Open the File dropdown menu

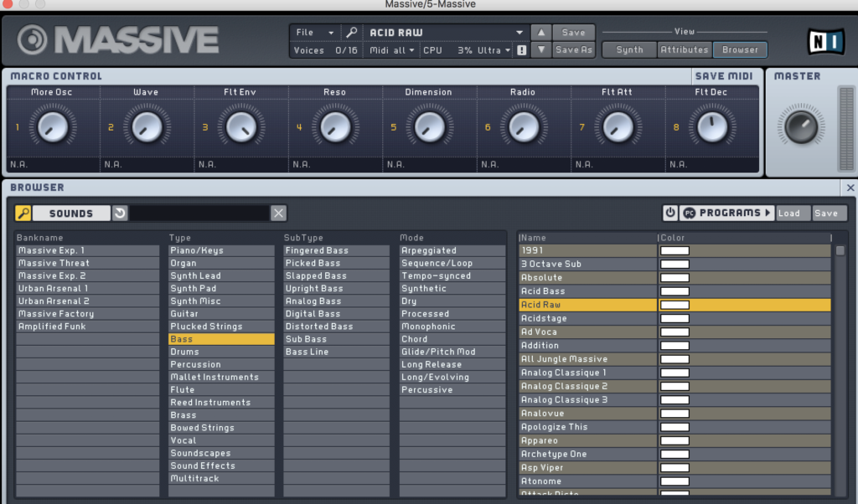[x=315, y=33]
